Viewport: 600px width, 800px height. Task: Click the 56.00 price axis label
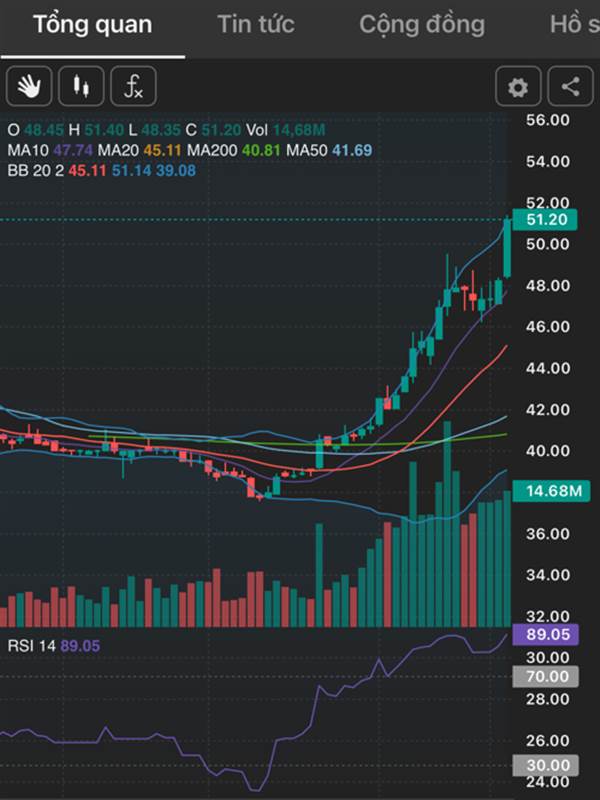547,120
